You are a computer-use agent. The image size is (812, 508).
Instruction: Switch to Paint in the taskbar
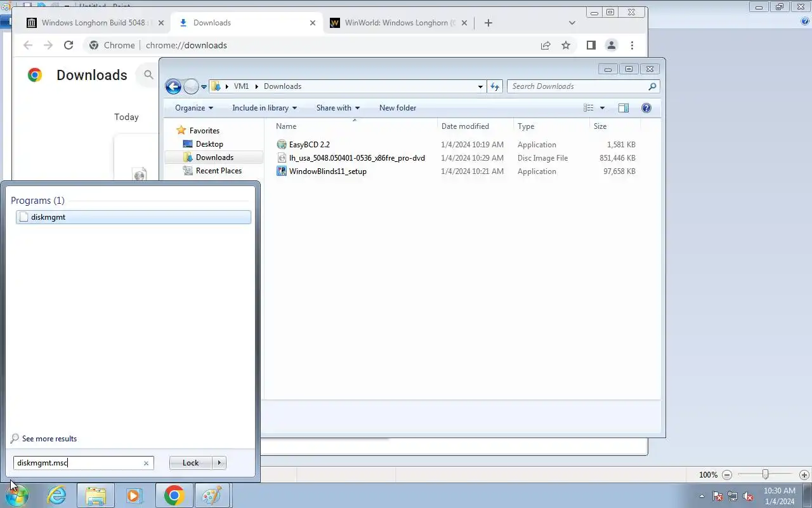pos(213,495)
